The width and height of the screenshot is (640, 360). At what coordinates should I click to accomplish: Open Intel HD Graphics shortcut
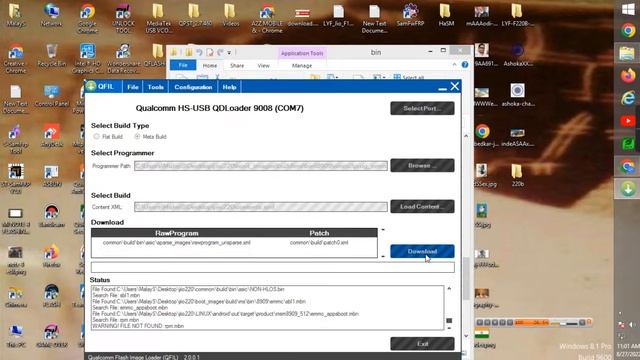click(x=87, y=59)
